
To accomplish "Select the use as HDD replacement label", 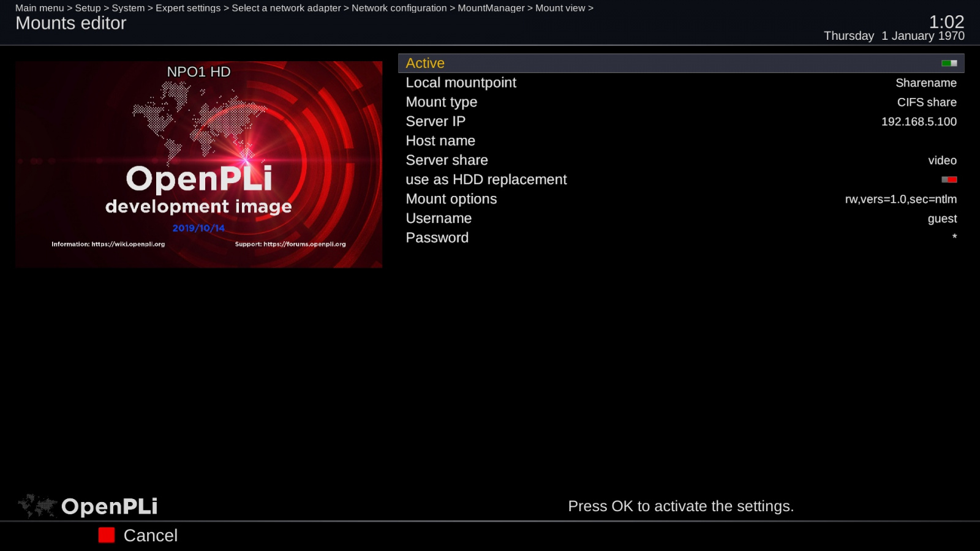I will 486,179.
